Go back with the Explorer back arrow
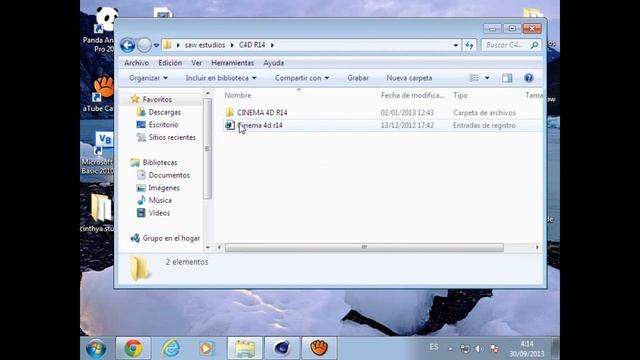The height and width of the screenshot is (360, 640). tap(127, 45)
